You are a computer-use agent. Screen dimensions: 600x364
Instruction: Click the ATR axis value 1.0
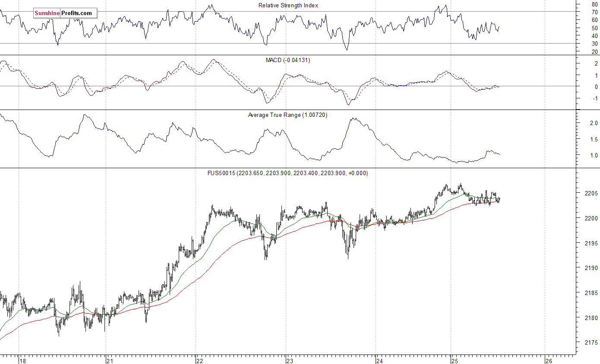click(x=594, y=155)
